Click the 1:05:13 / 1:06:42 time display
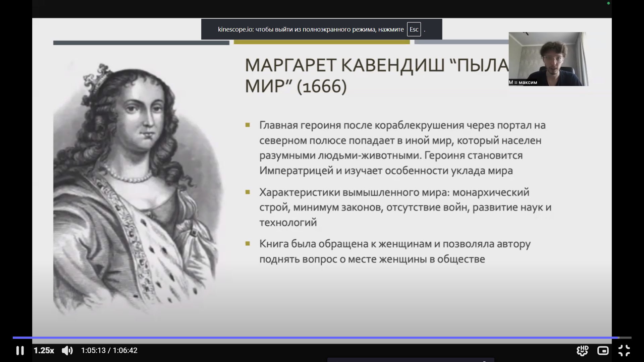Viewport: 644px width, 362px height. [x=109, y=351]
